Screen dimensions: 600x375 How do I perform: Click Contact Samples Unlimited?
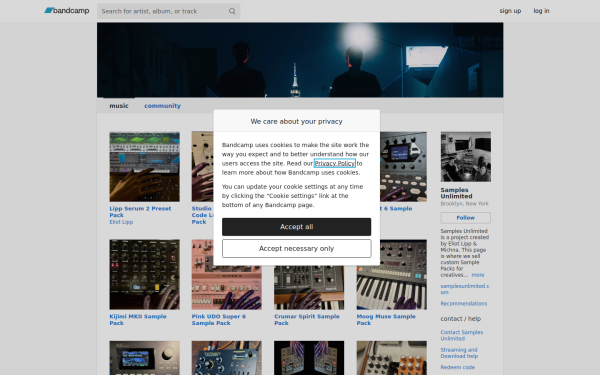coord(461,335)
